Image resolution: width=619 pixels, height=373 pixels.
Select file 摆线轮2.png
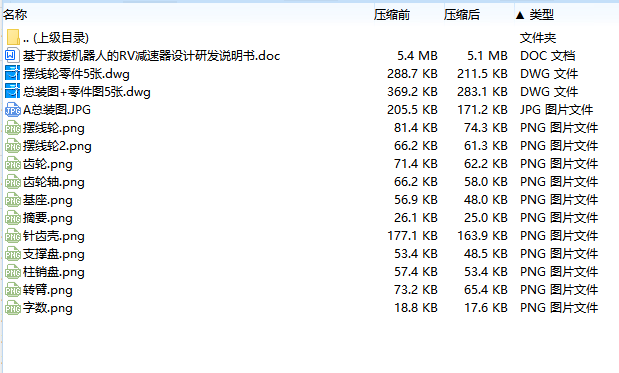tap(57, 146)
